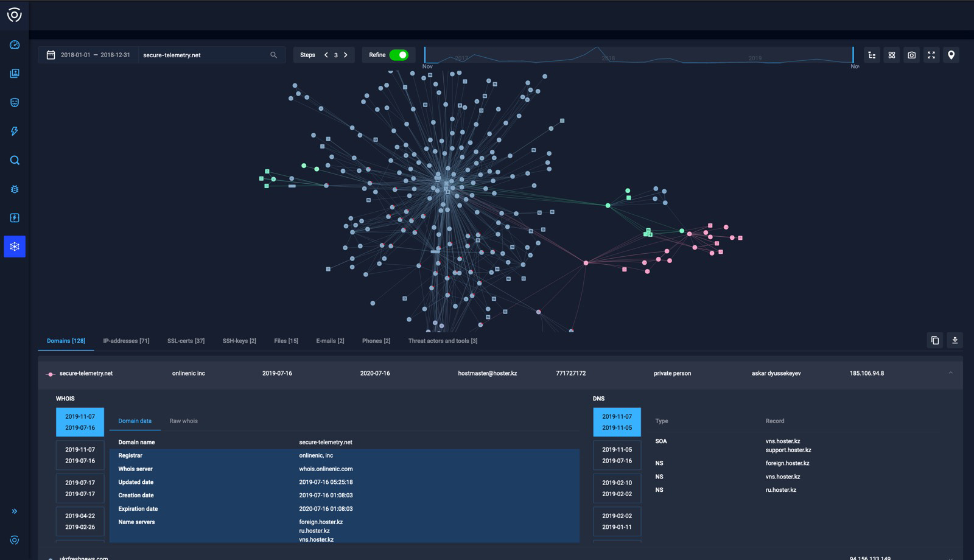Open the dashboard gauge icon in the sidebar

click(x=15, y=44)
